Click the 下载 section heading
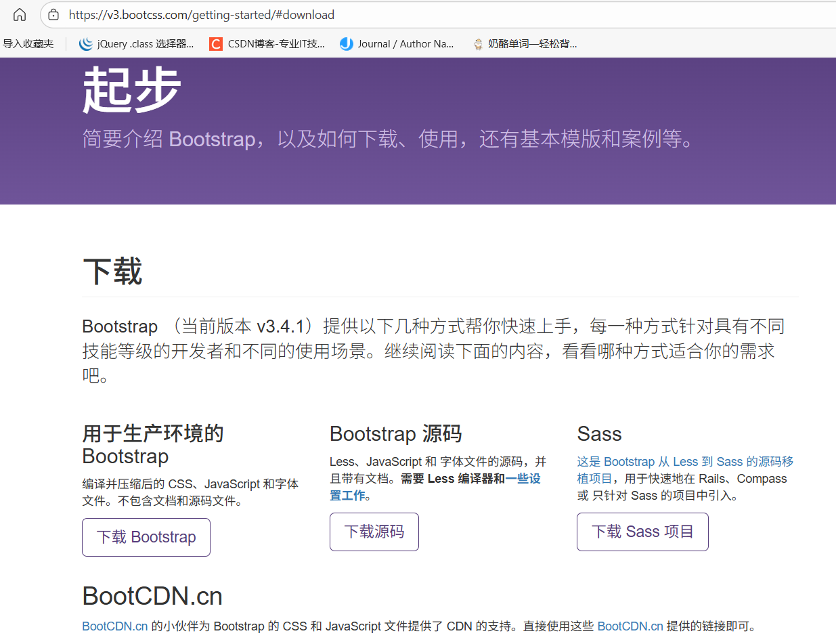This screenshot has height=644, width=836. 112,272
